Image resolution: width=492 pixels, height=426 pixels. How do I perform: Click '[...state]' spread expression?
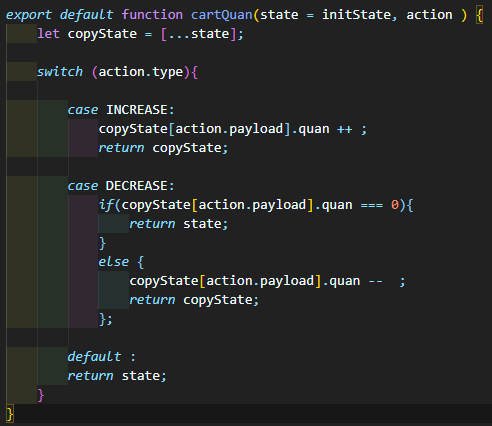click(x=199, y=34)
